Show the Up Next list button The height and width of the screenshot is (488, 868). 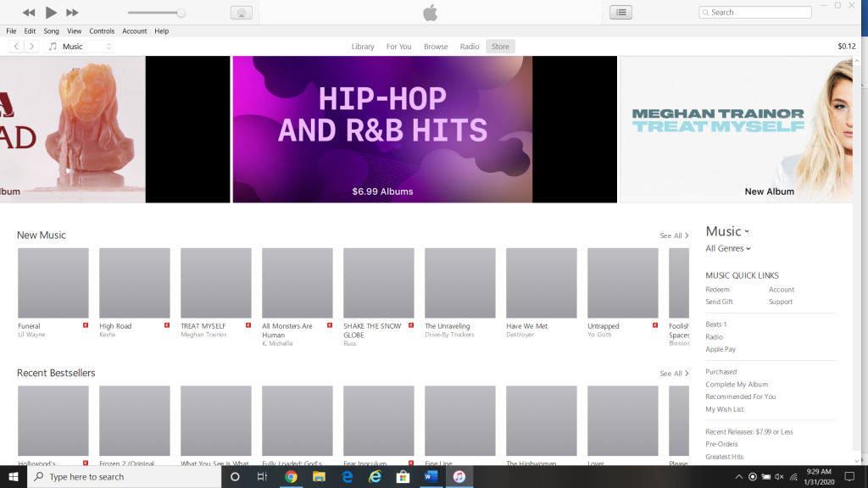point(621,12)
